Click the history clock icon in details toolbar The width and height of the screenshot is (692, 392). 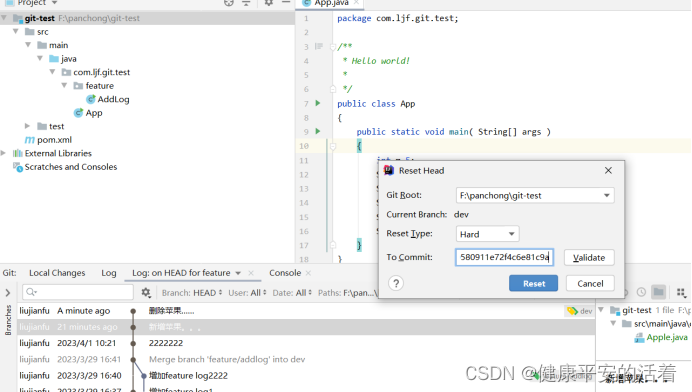point(641,292)
